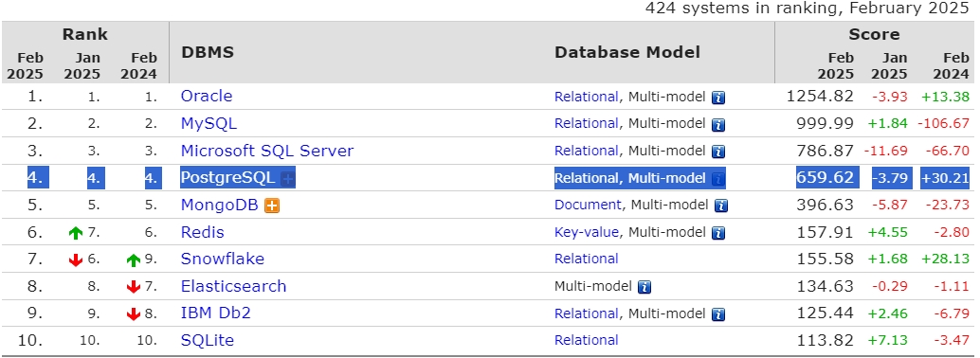Open the Oracle DBMS link
The width and height of the screenshot is (980, 358).
[x=207, y=97]
